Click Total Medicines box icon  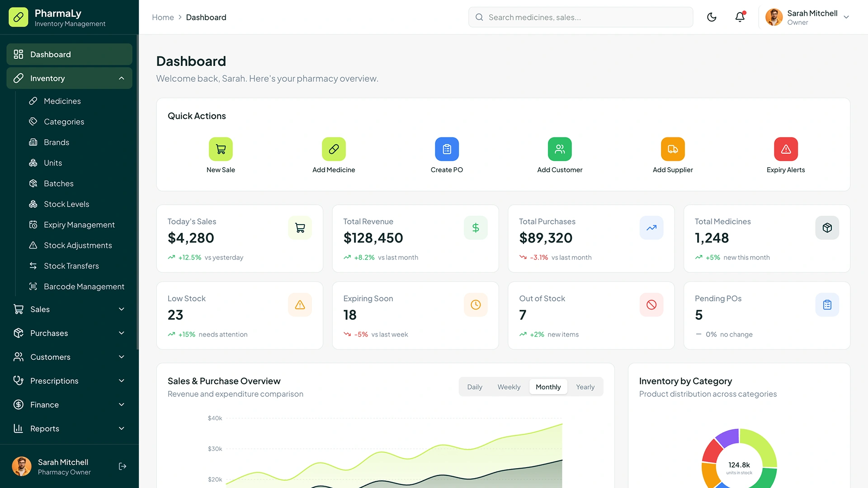pyautogui.click(x=827, y=228)
